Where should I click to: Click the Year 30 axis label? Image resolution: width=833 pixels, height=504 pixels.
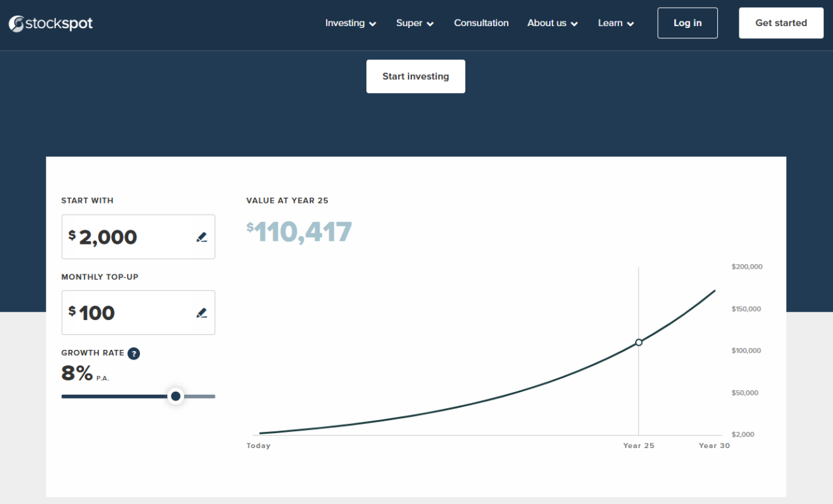(714, 446)
